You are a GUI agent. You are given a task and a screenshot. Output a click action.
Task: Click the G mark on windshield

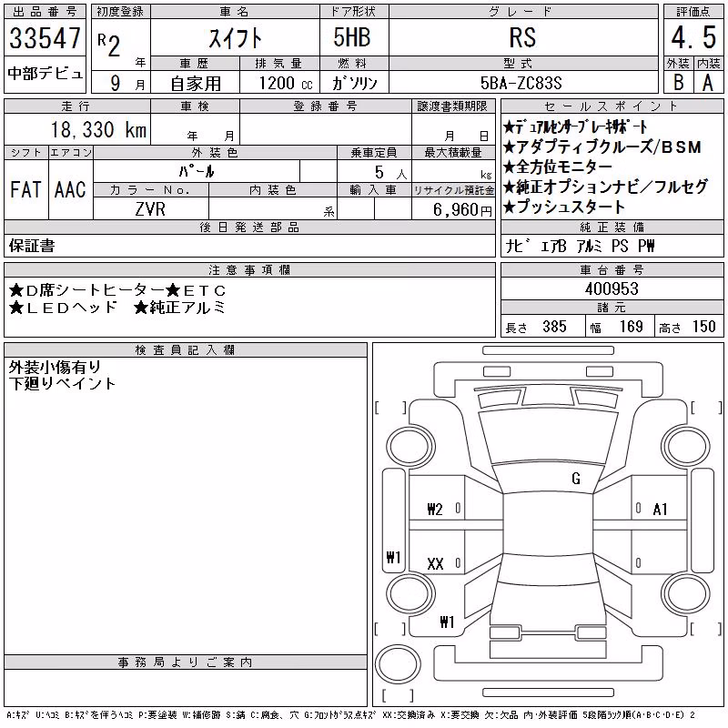pyautogui.click(x=576, y=479)
